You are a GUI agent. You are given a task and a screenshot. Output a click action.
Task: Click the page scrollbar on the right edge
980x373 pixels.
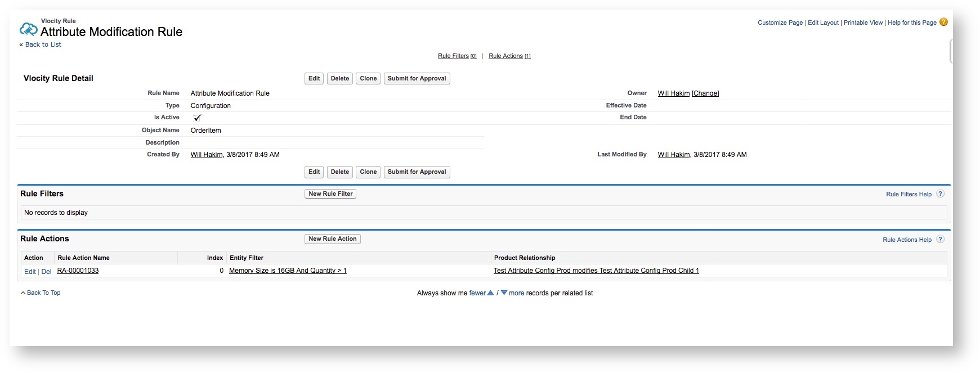coord(951,51)
